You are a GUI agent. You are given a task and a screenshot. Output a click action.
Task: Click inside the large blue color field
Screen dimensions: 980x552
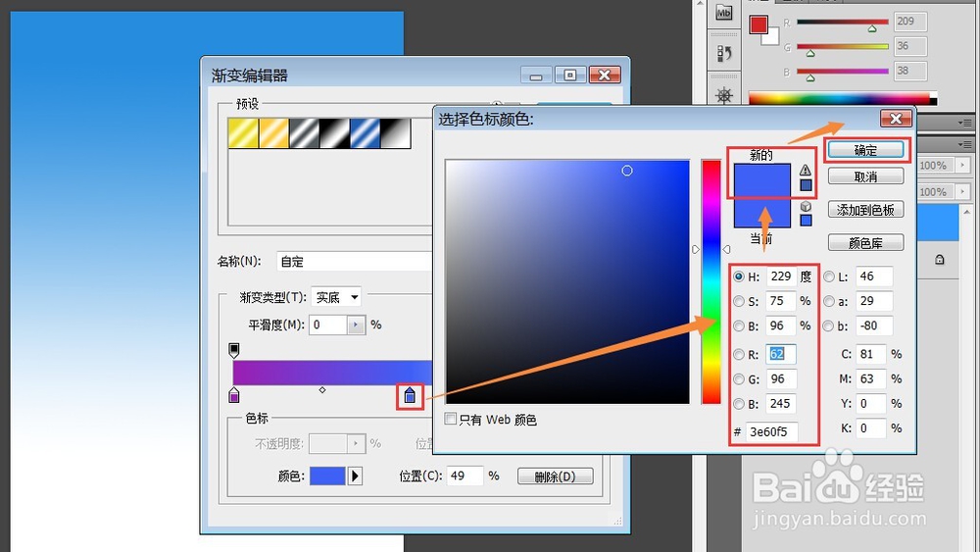click(567, 282)
